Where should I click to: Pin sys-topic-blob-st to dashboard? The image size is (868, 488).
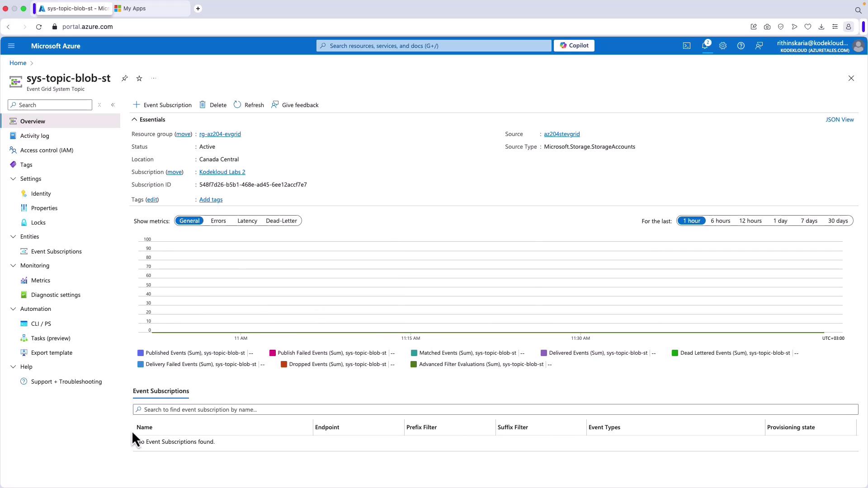(124, 79)
